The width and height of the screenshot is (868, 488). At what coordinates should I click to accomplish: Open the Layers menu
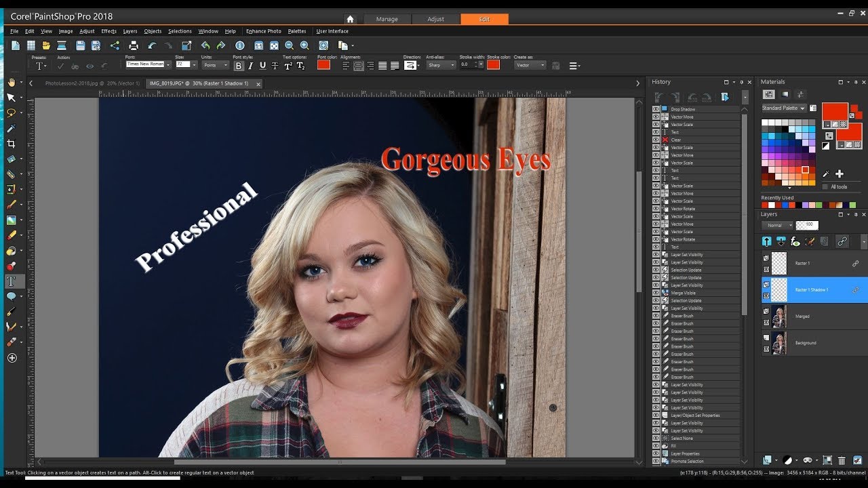tap(130, 31)
